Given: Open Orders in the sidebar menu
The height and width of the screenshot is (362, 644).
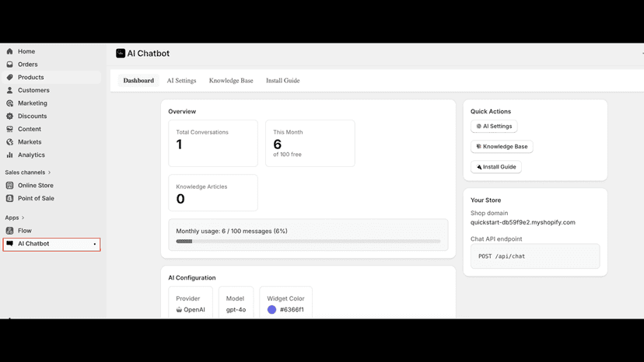Looking at the screenshot, I should point(51,64).
